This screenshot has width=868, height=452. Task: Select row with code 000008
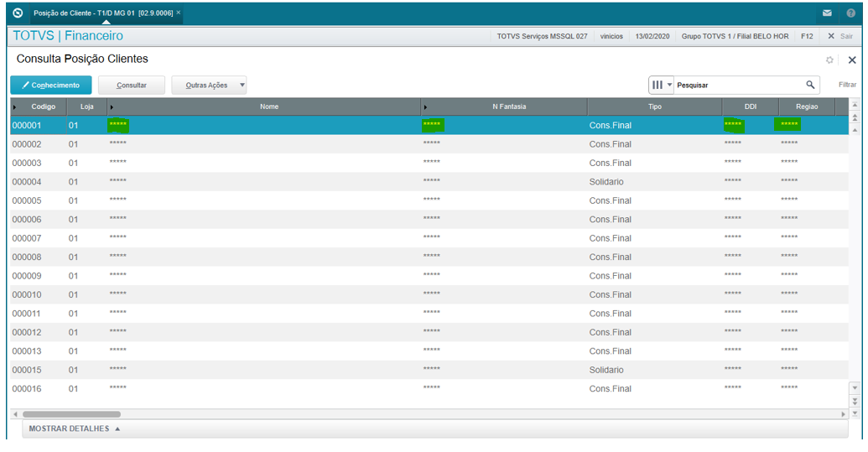[429, 257]
